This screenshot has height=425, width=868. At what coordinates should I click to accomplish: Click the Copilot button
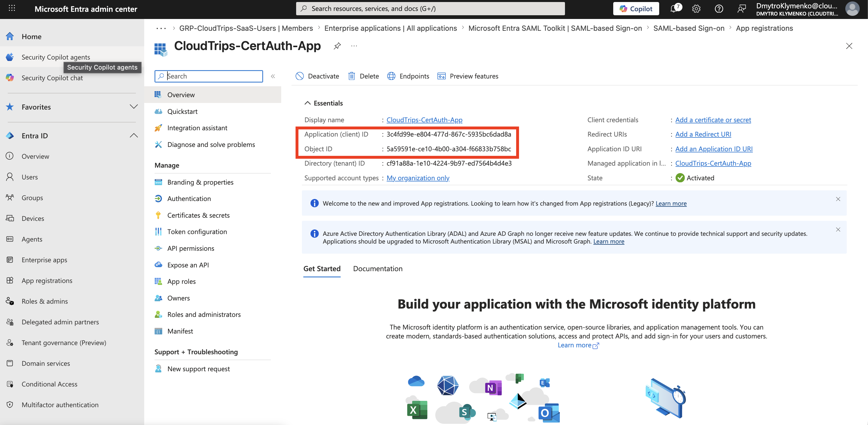coord(636,9)
